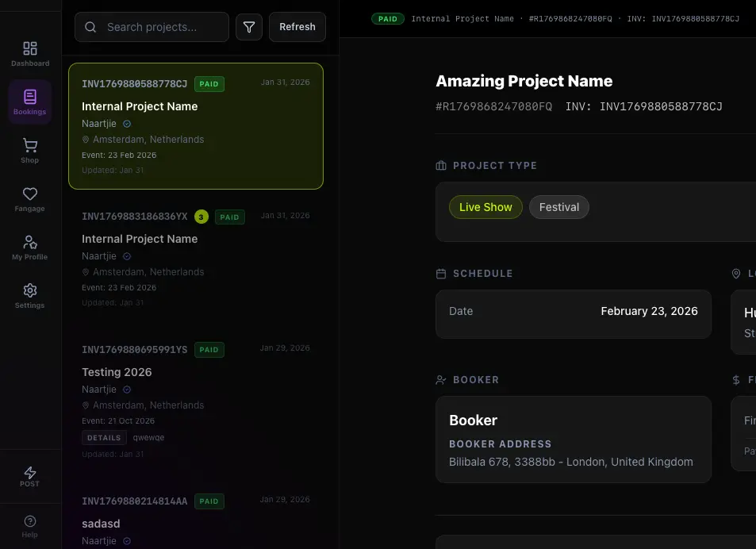756x549 pixels.
Task: Click the location pin section icon beside Schedule
Action: [736, 274]
